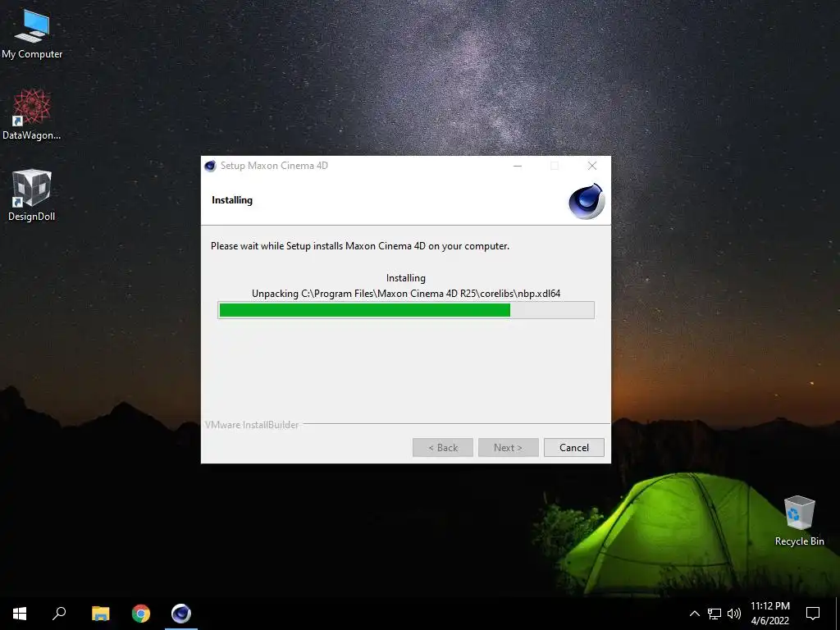Click the Setup Maxon Cinema 4D title text
Screen dimensions: 840x630
[x=274, y=166]
